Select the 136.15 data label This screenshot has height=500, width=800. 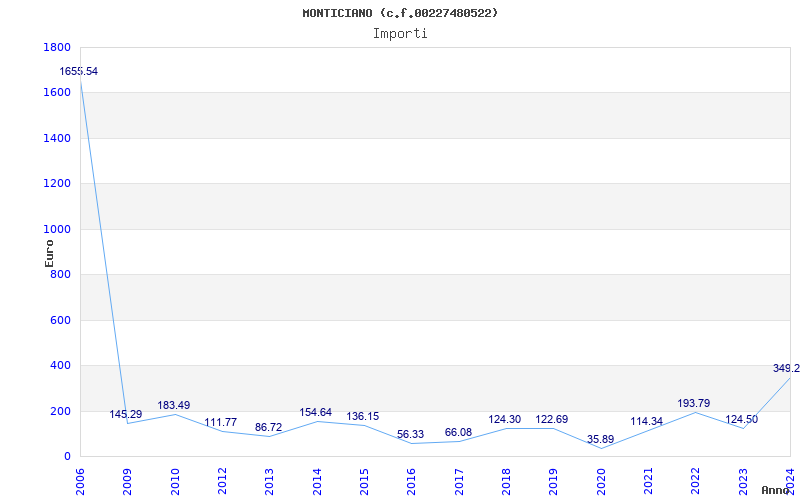[x=363, y=416]
